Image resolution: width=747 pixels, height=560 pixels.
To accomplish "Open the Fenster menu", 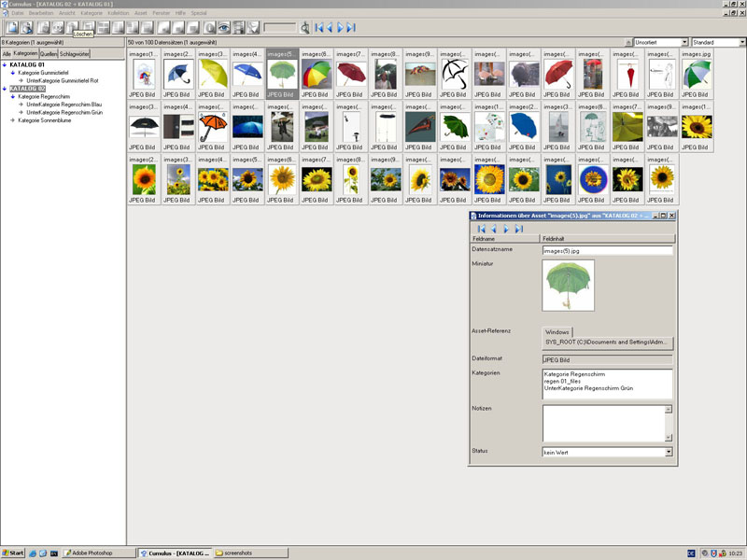I will point(162,13).
